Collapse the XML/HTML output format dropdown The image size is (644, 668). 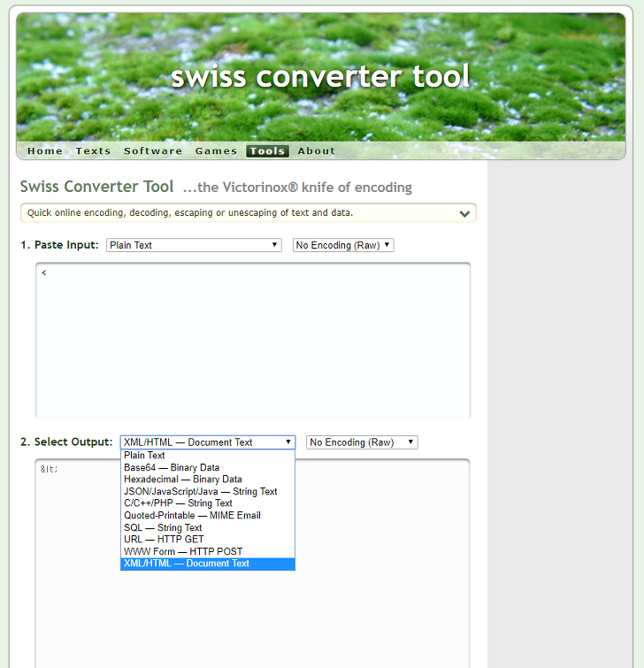(208, 442)
